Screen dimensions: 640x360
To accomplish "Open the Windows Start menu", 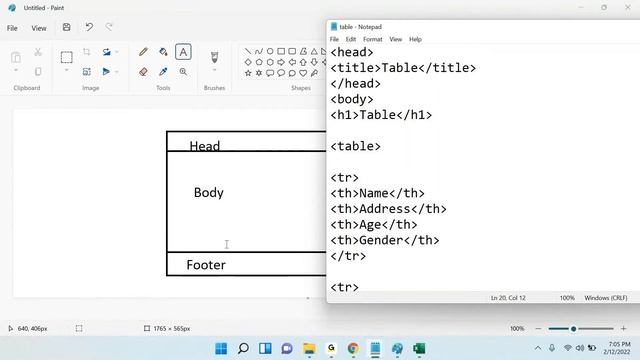I will click(221, 349).
